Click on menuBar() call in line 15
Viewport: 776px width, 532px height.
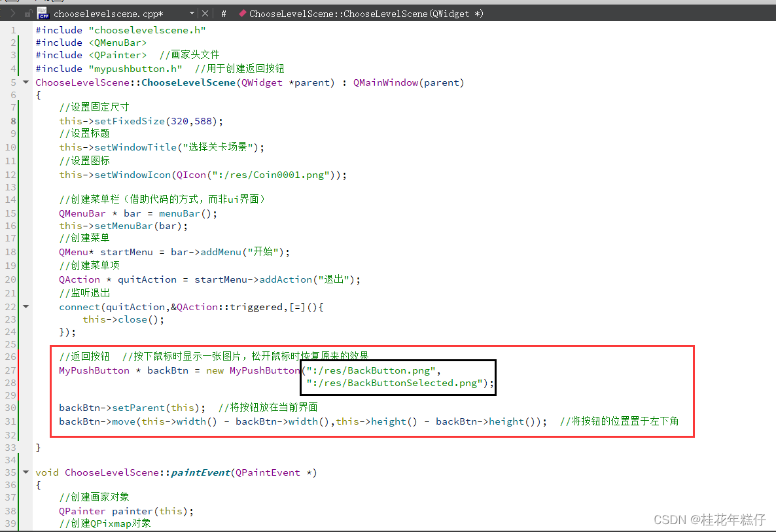(x=185, y=213)
